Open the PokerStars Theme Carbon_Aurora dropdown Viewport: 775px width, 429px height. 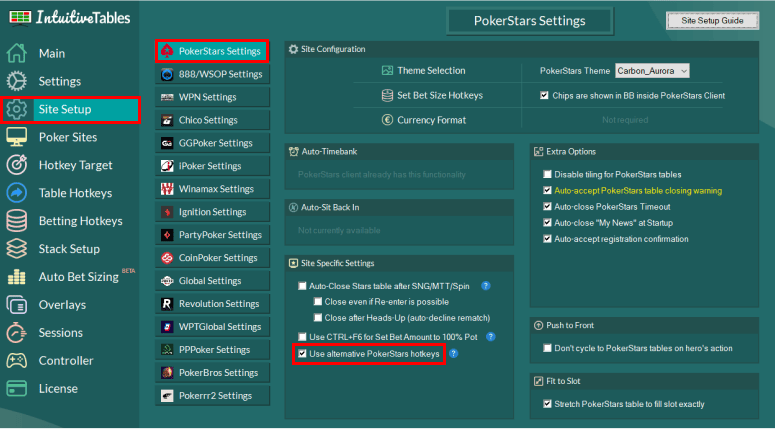(x=652, y=71)
